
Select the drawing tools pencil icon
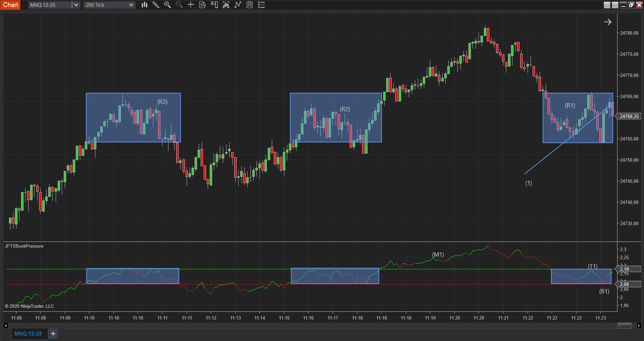pos(156,5)
